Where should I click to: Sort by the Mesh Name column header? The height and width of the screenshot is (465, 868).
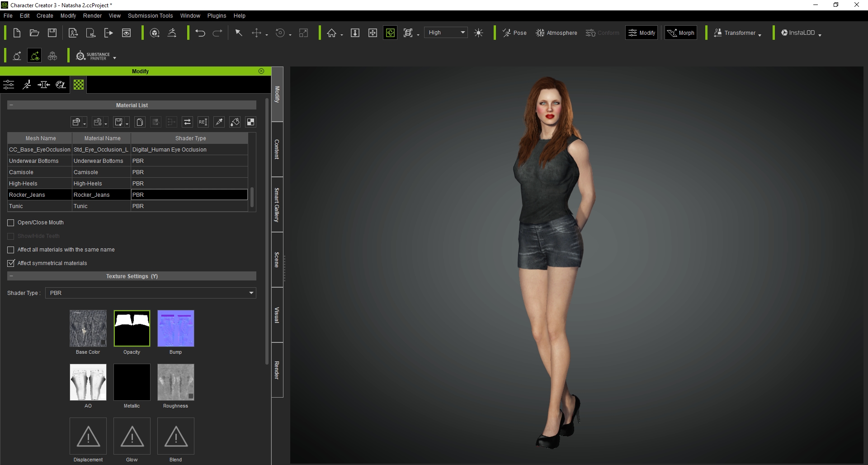point(40,138)
